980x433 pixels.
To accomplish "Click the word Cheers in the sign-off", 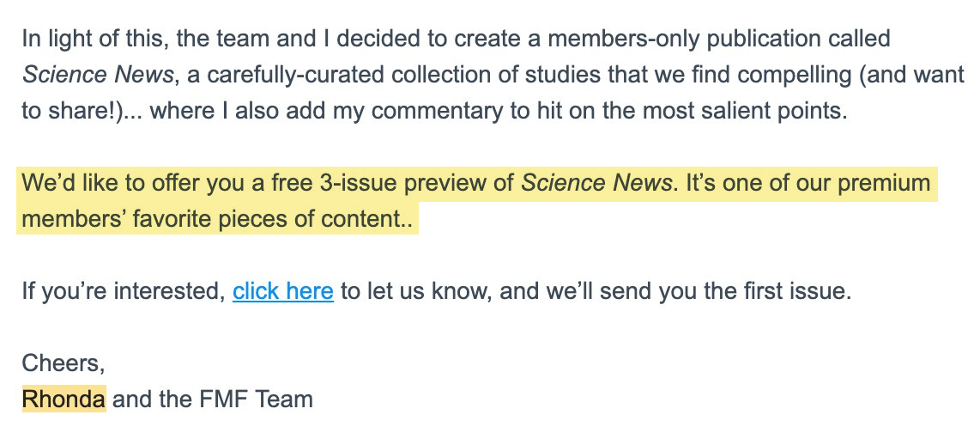I will coord(62,363).
